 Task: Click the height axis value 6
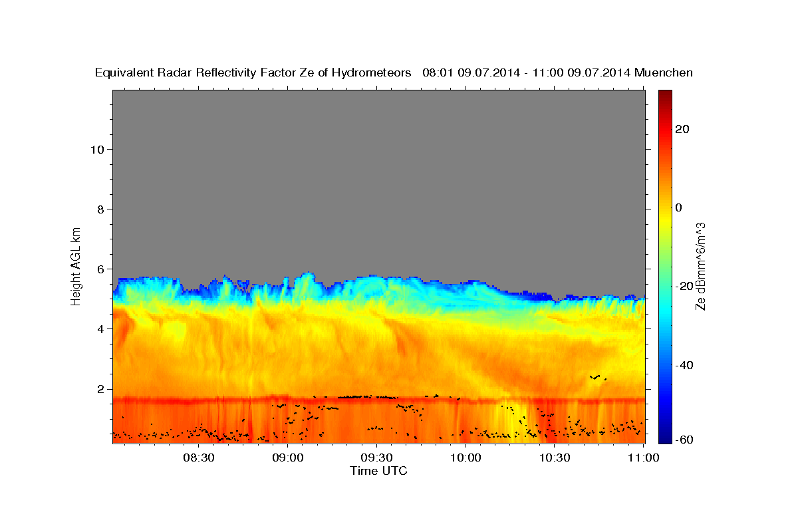click(100, 269)
